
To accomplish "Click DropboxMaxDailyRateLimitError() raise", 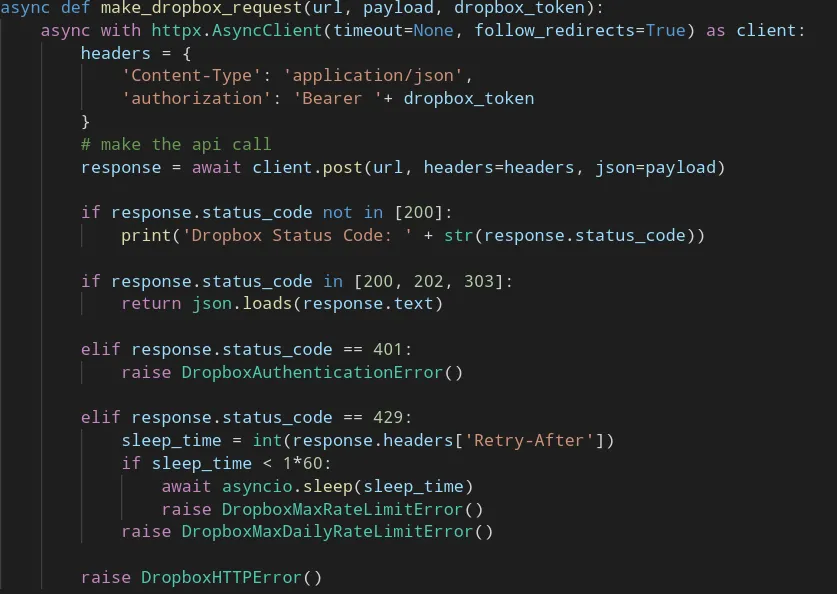I will (x=337, y=532).
